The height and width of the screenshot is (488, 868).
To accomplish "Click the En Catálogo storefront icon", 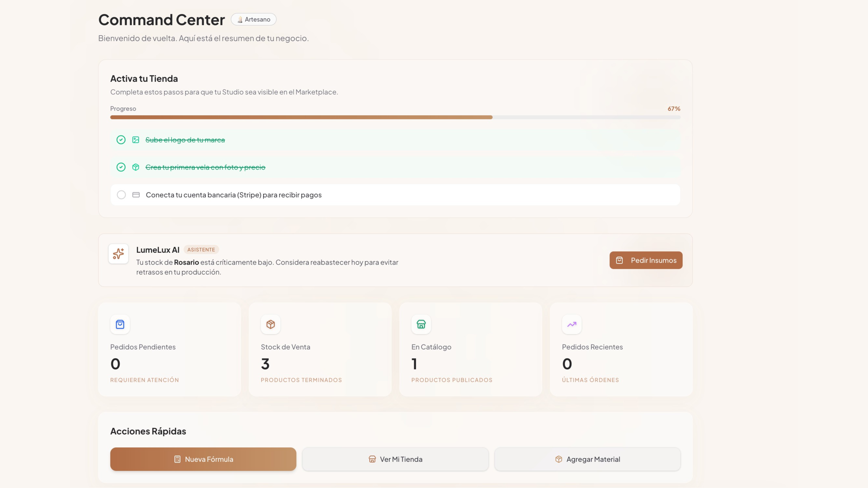I will pyautogui.click(x=421, y=324).
